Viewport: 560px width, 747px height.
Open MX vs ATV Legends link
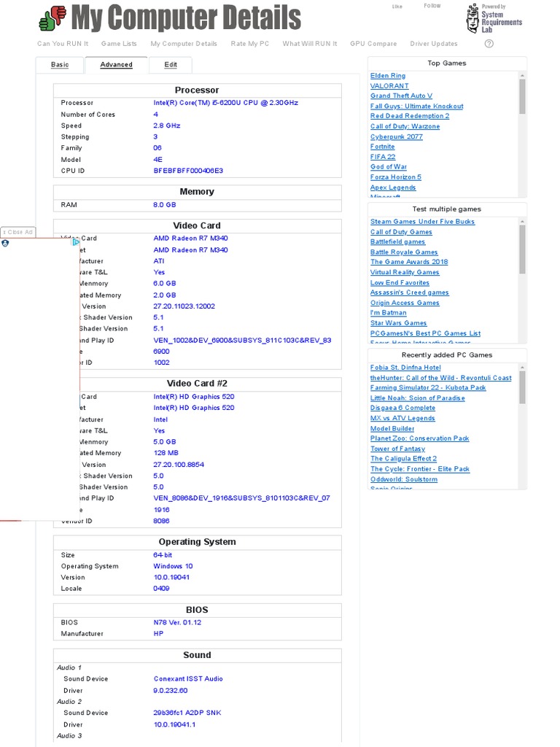(402, 418)
